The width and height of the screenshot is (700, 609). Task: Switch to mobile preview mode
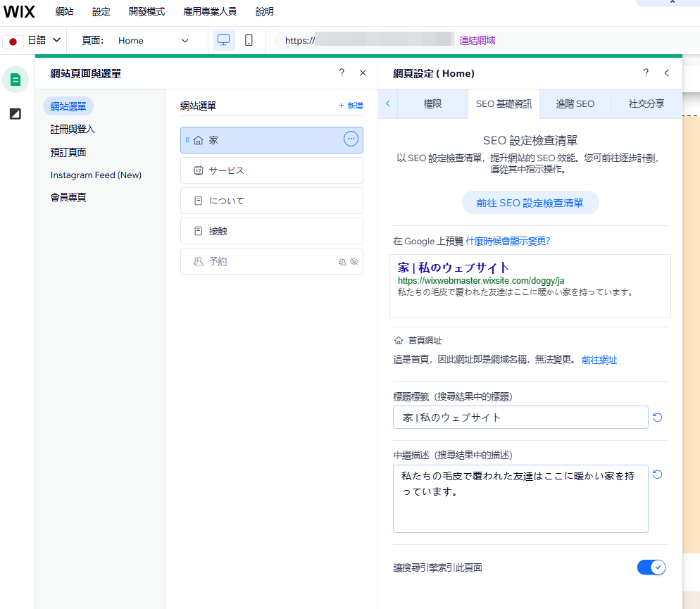click(248, 40)
